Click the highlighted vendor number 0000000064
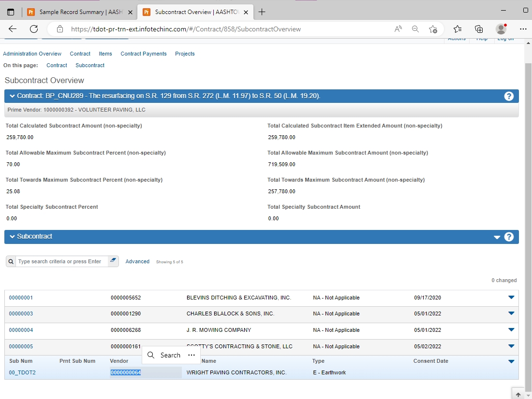The width and height of the screenshot is (532, 399). coord(126,372)
